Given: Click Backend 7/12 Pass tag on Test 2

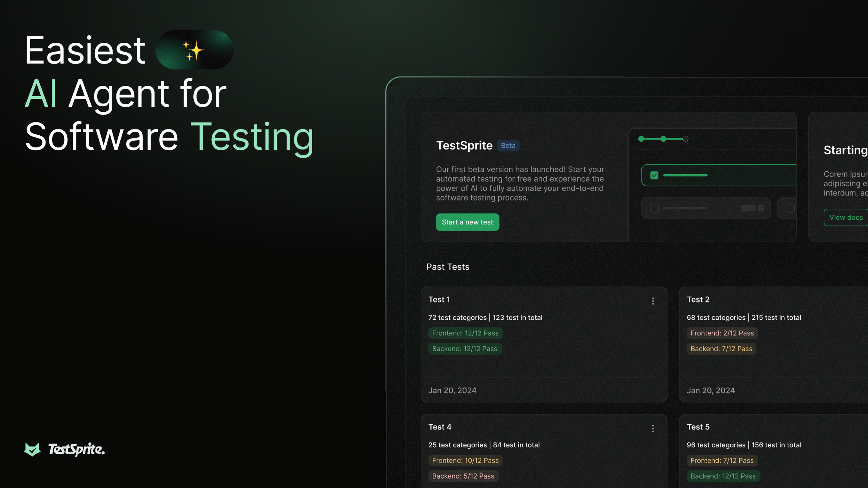Looking at the screenshot, I should pyautogui.click(x=721, y=348).
